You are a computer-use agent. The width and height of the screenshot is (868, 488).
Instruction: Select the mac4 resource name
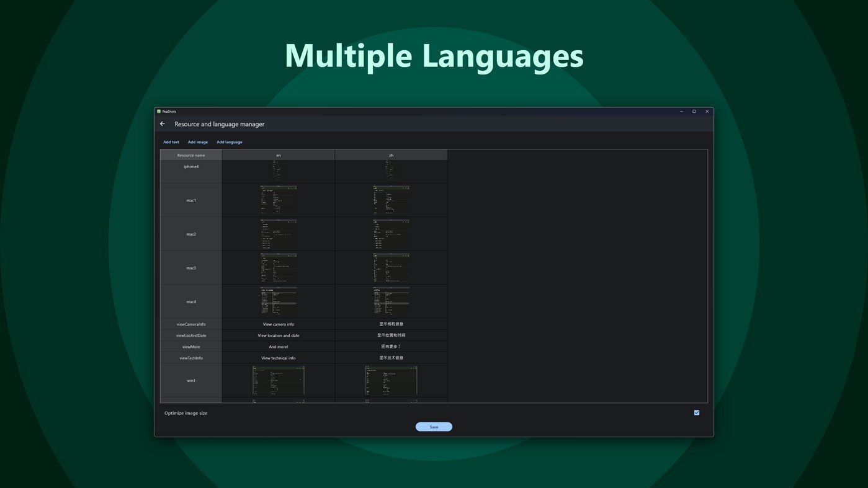coord(191,302)
